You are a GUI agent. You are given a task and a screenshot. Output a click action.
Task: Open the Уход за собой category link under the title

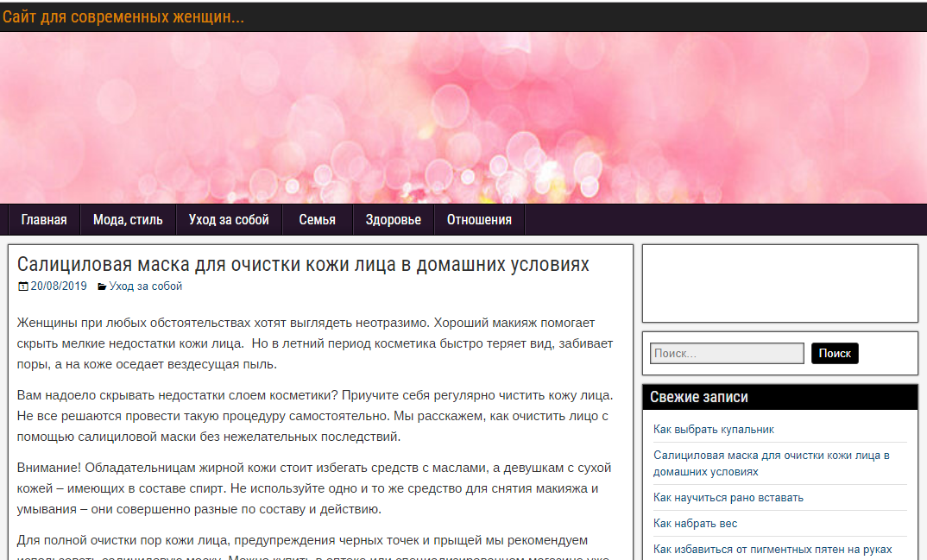[145, 286]
